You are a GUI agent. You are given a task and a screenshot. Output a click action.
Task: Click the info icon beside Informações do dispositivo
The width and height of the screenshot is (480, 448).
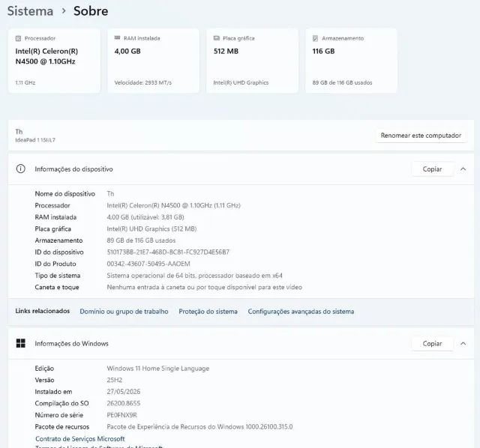tap(20, 169)
